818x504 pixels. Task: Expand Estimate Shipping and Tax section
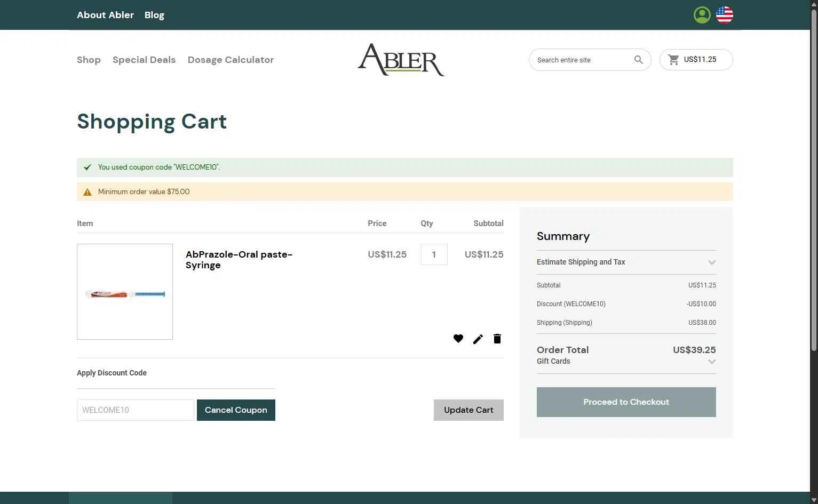coord(626,262)
